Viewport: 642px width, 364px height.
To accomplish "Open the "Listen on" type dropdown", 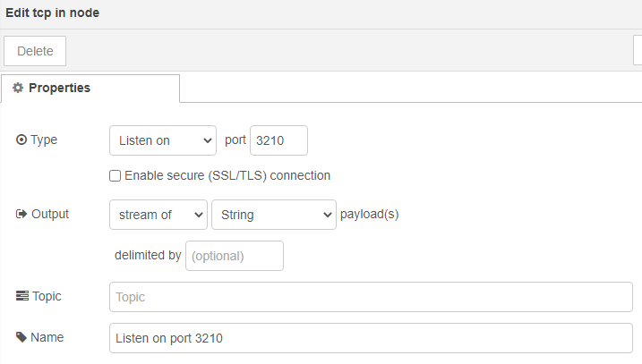I will coord(162,140).
